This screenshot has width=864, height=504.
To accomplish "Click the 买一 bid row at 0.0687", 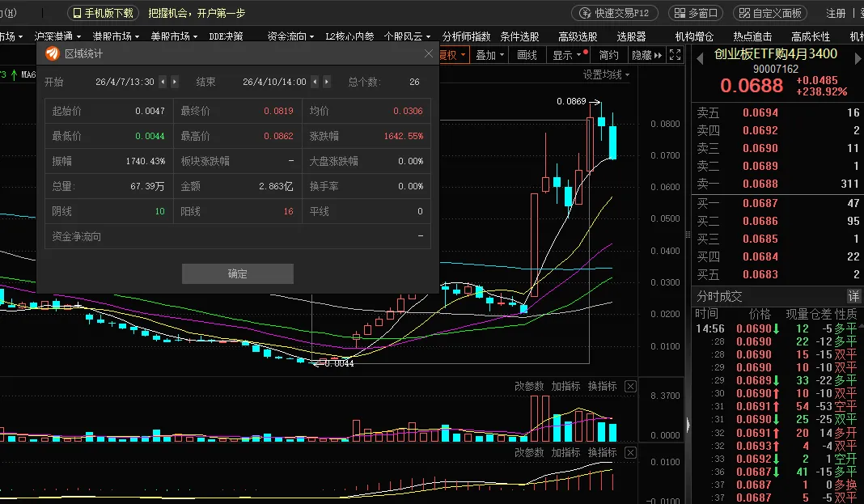I will point(777,203).
